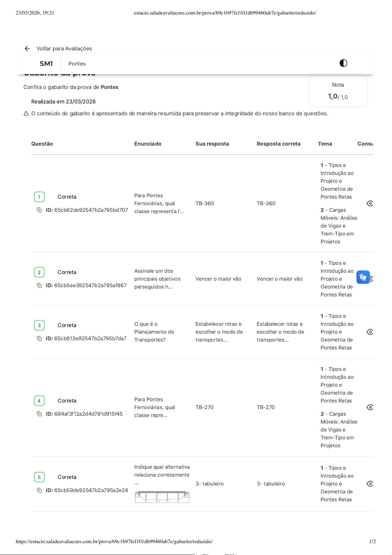Click the warning triangle icon
Viewport: 392px width, 555px height.
coord(26,114)
